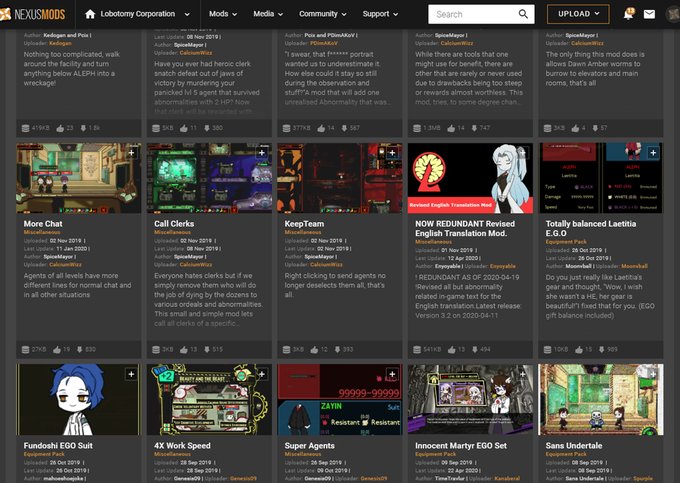Image resolution: width=680 pixels, height=483 pixels.
Task: Open the notifications bell
Action: (628, 14)
